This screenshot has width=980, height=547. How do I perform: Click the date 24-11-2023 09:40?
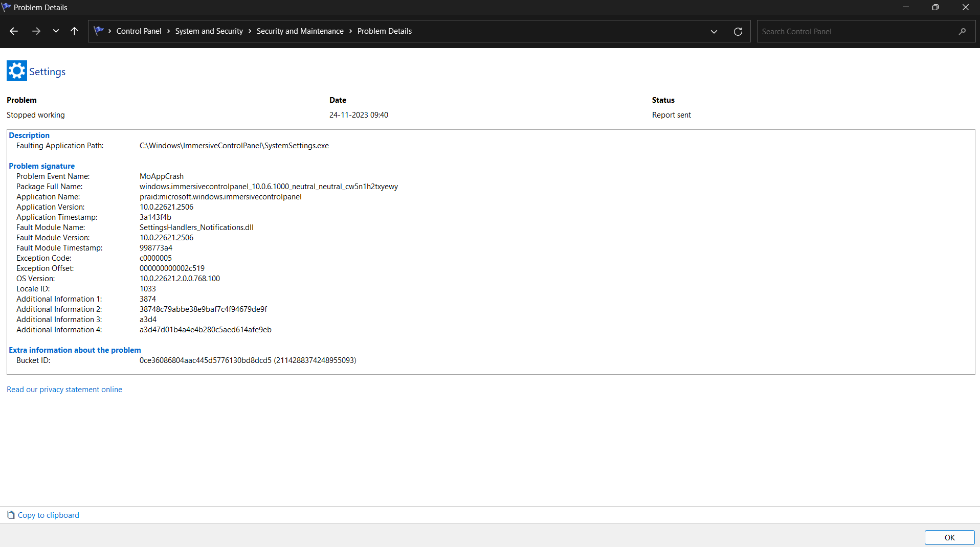click(359, 115)
